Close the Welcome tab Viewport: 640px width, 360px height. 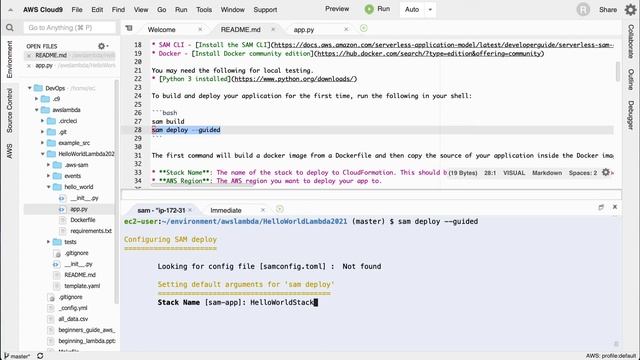point(200,29)
